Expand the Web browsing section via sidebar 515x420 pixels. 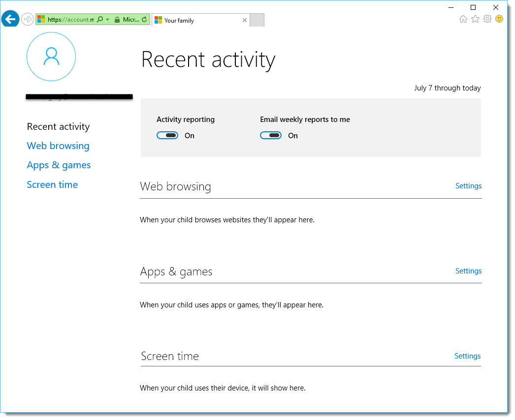point(58,146)
